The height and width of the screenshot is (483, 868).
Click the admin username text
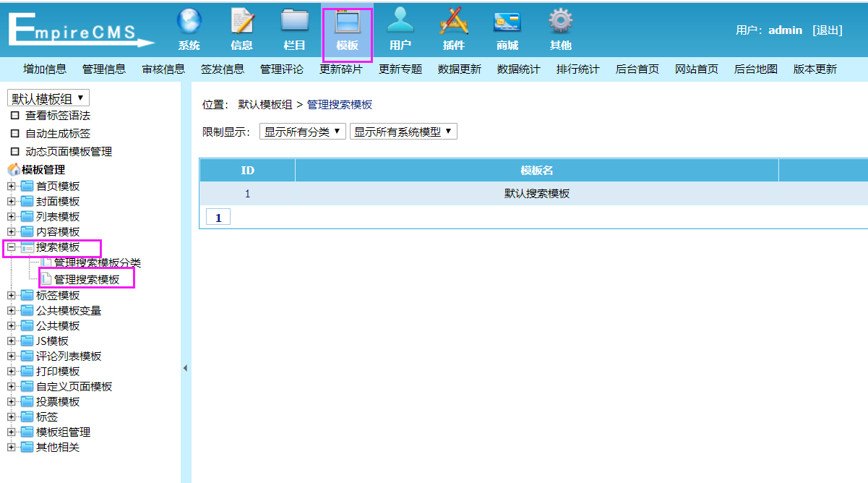(786, 30)
